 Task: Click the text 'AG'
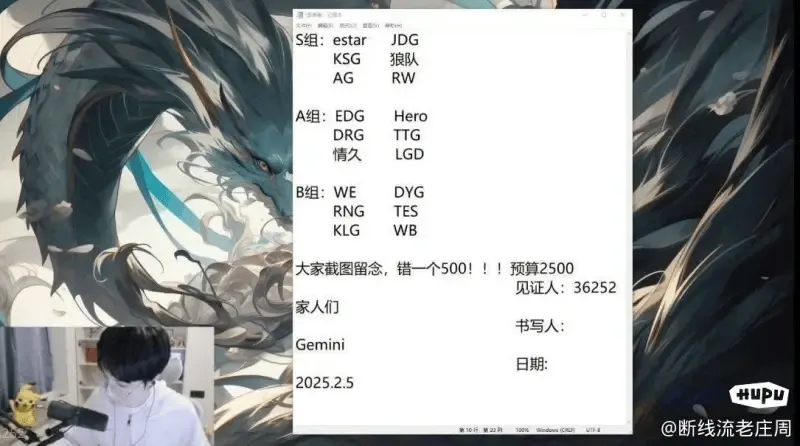(x=343, y=78)
